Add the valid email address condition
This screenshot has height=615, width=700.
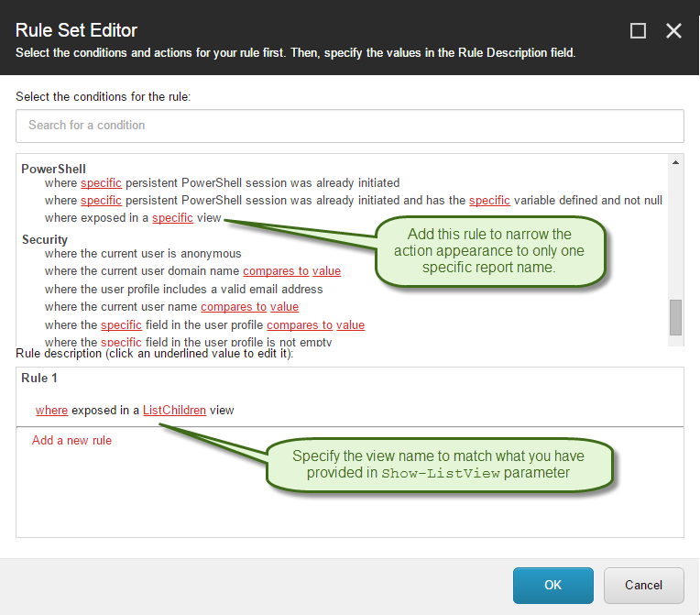point(183,289)
